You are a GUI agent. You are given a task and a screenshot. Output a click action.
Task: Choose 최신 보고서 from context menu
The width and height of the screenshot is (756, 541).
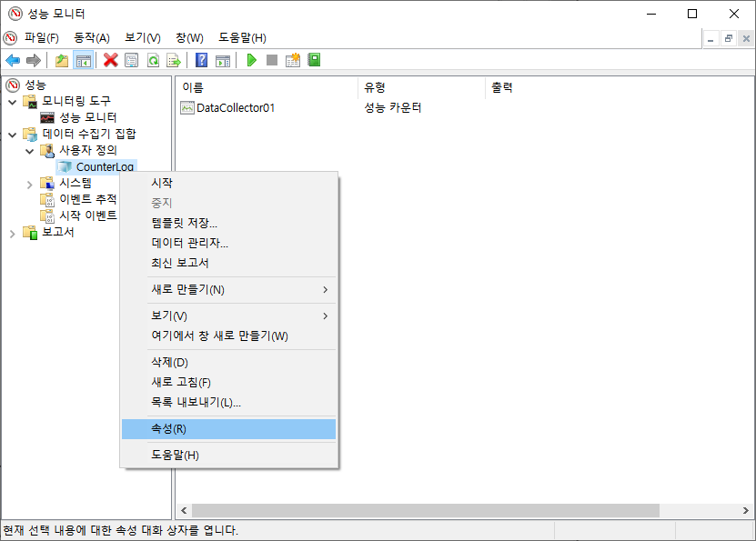[x=228, y=263]
